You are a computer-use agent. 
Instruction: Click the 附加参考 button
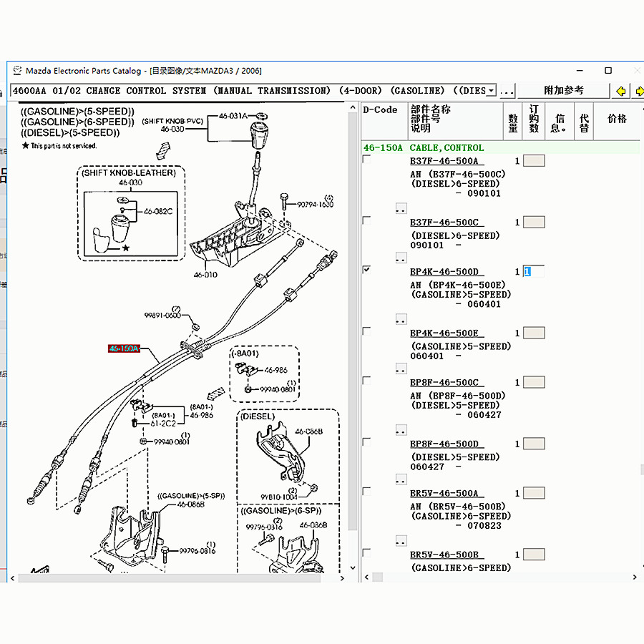pyautogui.click(x=564, y=90)
